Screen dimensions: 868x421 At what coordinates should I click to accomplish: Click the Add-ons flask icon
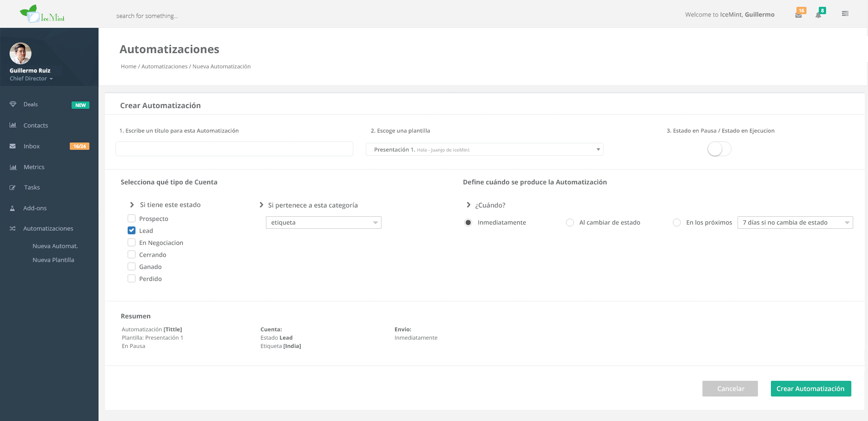click(x=13, y=208)
